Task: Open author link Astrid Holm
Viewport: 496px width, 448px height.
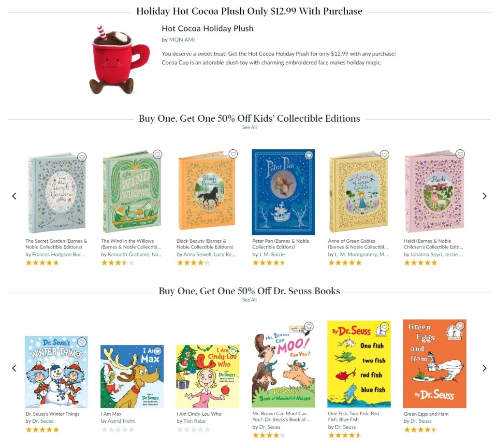Action: pos(121,421)
